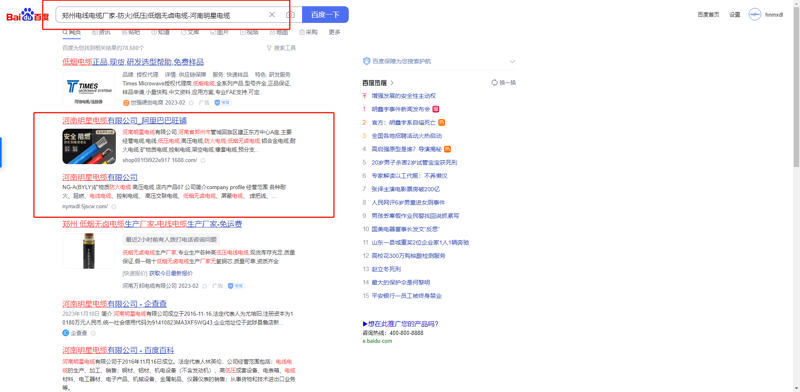This screenshot has width=800, height=392.
Task: Open hot topic 平安银行一员工被终身禁业
Action: tap(407, 296)
